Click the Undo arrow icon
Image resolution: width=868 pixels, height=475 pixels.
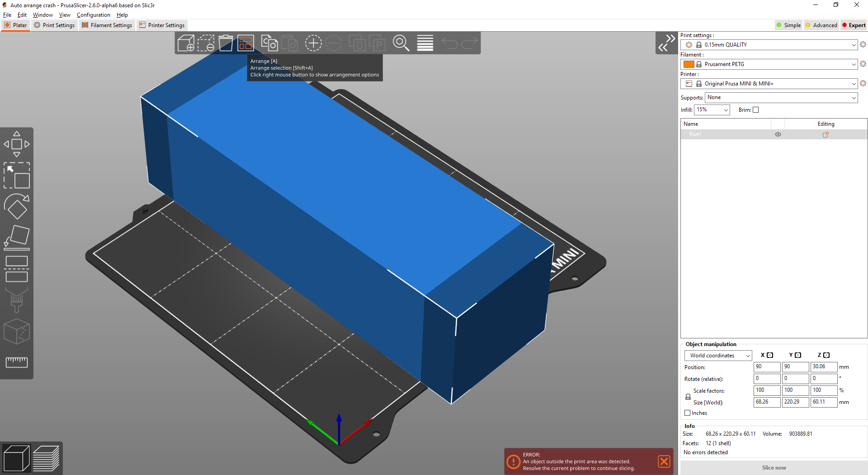click(449, 43)
